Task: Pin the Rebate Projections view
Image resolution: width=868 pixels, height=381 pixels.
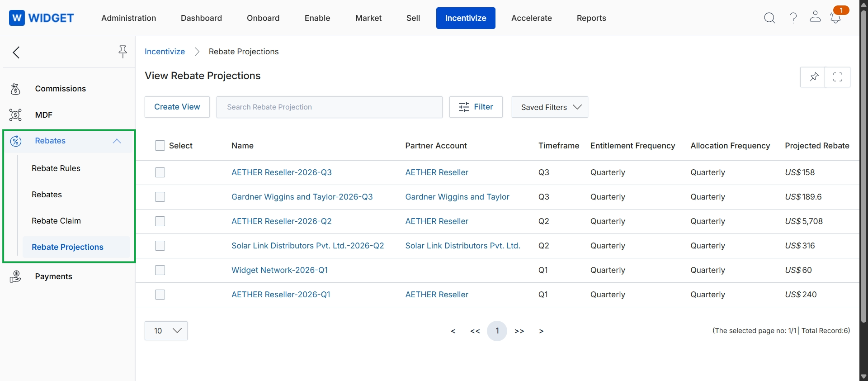Action: (813, 77)
